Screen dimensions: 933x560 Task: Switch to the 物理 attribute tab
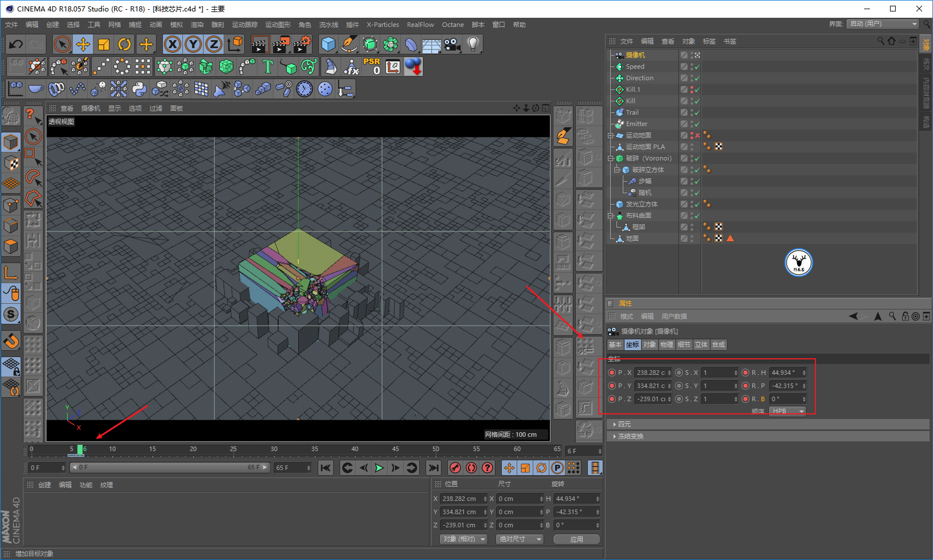point(667,344)
